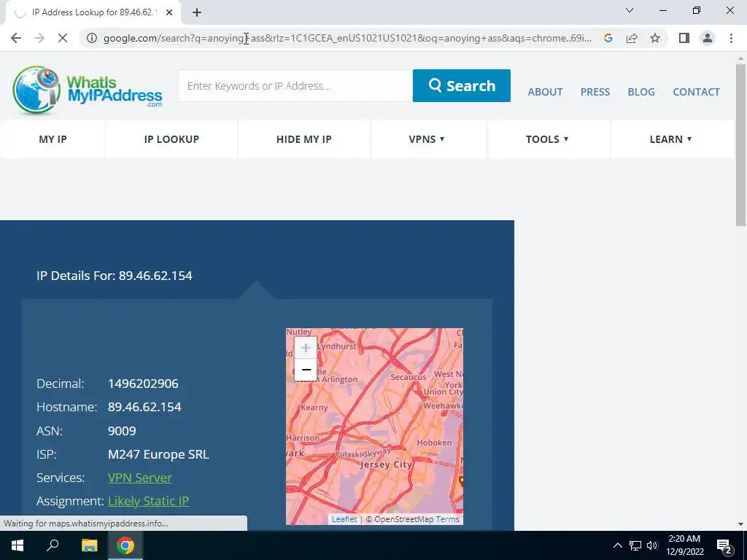This screenshot has width=747, height=560.
Task: Select decimal value 1496202906
Action: click(x=143, y=384)
